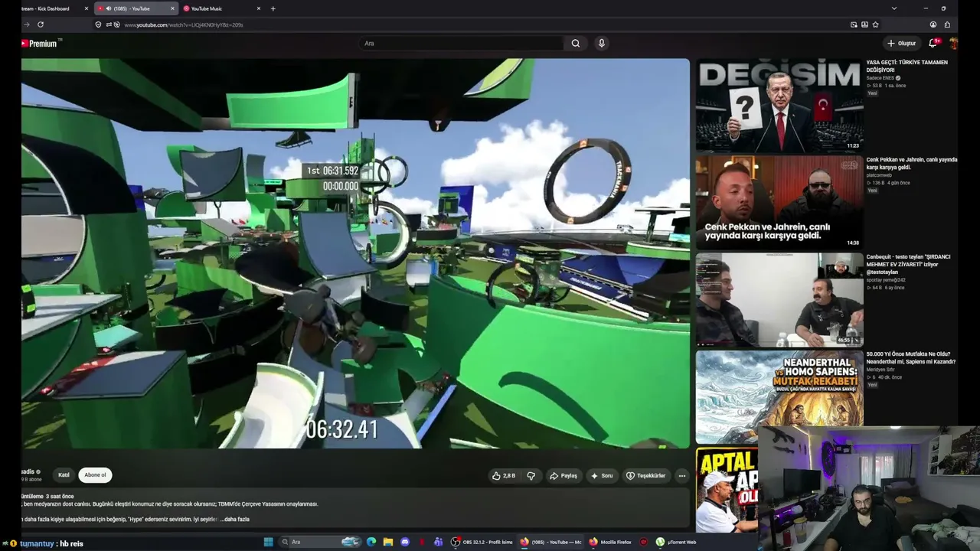Image resolution: width=980 pixels, height=551 pixels.
Task: Like the video with thumbs up
Action: click(496, 476)
